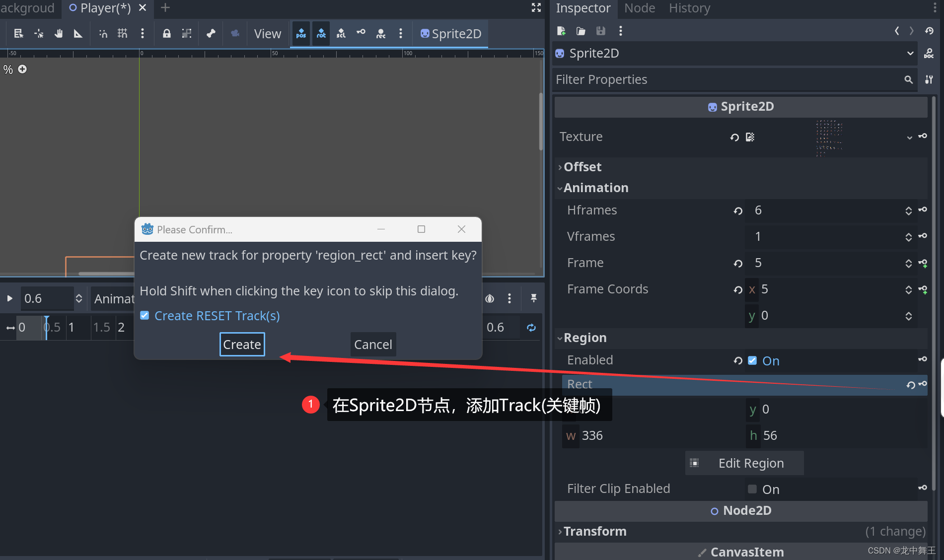Toggle Create RESET Track(s) checkbox
Viewport: 944px width, 560px height.
[x=145, y=315]
